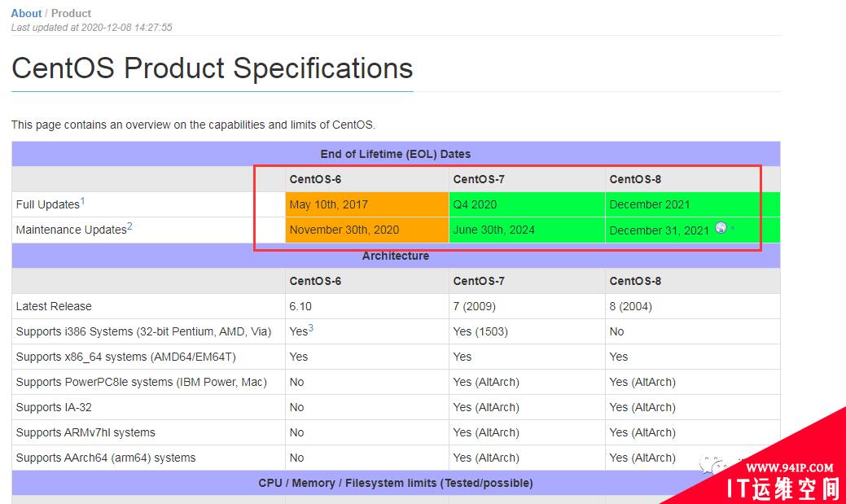
Task: Click CentOS-7 header in Architecture table
Action: pos(479,281)
